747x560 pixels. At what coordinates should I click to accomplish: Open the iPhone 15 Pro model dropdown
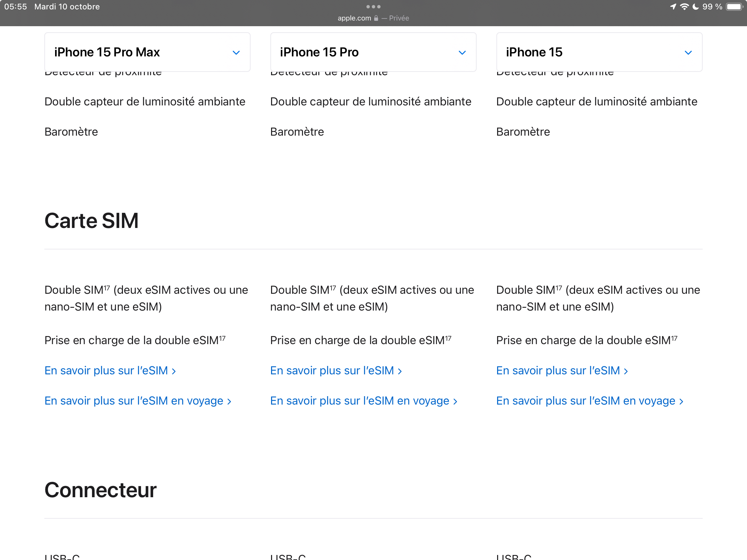(373, 52)
